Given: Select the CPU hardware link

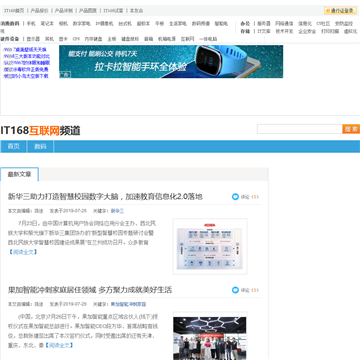Looking at the screenshot, I should pos(76,39).
